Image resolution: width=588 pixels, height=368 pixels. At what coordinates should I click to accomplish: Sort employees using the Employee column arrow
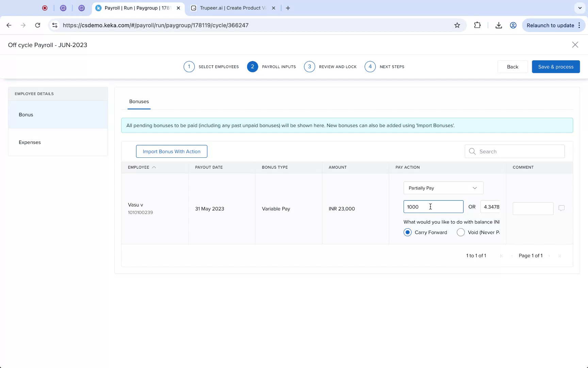tap(154, 167)
